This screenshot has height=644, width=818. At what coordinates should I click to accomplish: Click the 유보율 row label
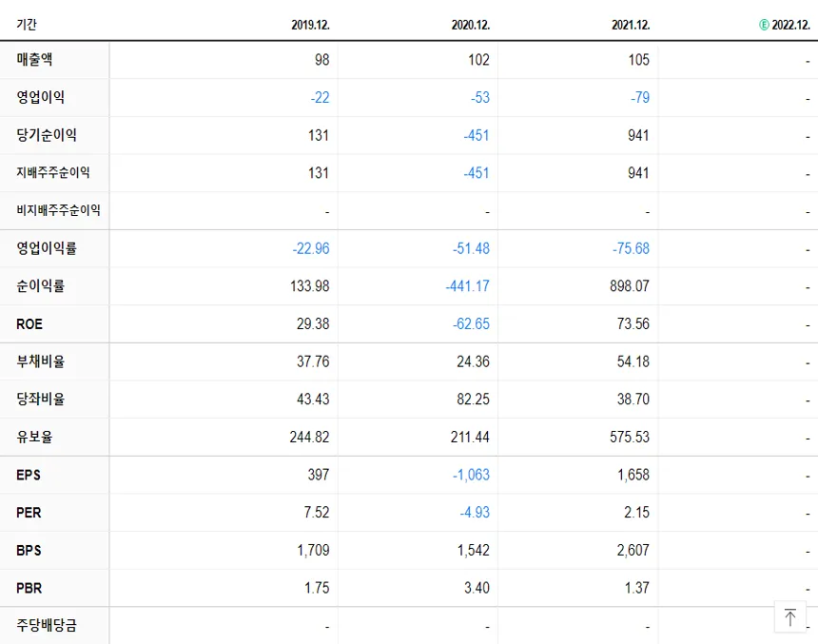tap(34, 437)
